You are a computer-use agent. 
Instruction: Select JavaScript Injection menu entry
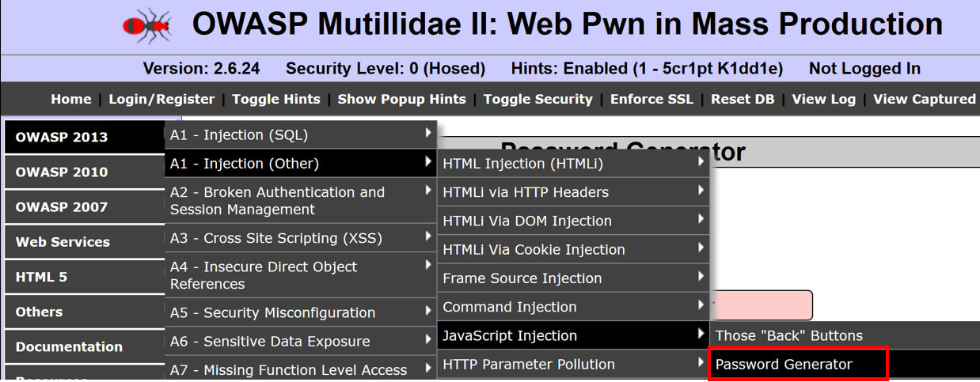click(573, 335)
